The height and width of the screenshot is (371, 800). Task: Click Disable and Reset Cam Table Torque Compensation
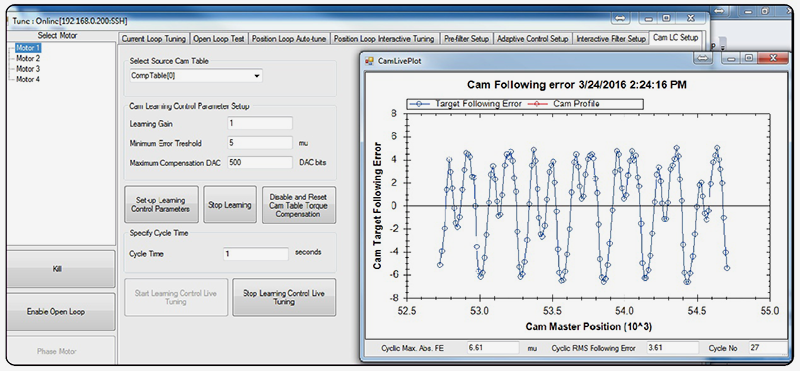coord(298,205)
